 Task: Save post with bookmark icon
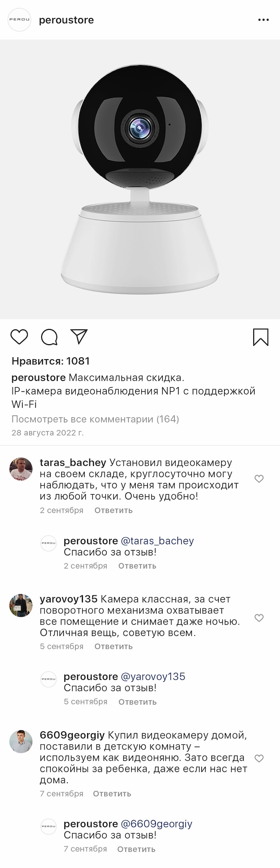click(261, 337)
